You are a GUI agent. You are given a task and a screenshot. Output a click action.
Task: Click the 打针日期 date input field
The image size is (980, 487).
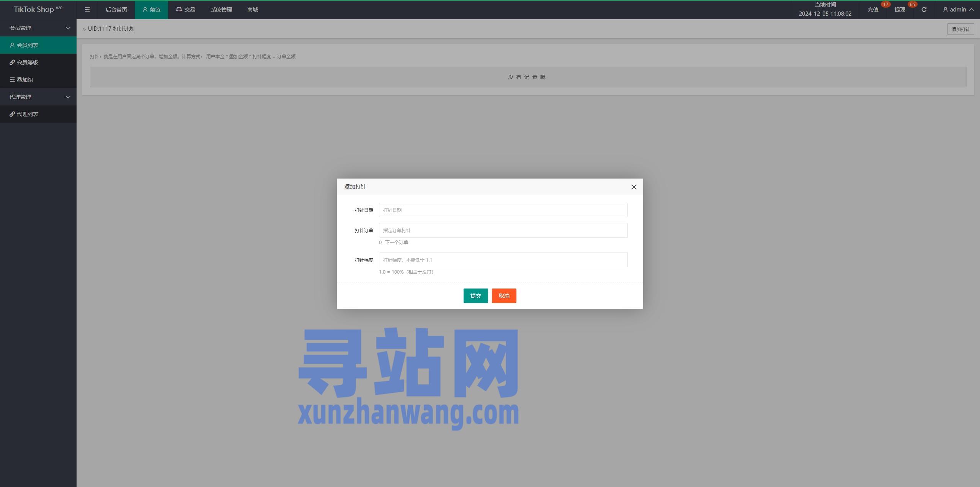coord(503,210)
